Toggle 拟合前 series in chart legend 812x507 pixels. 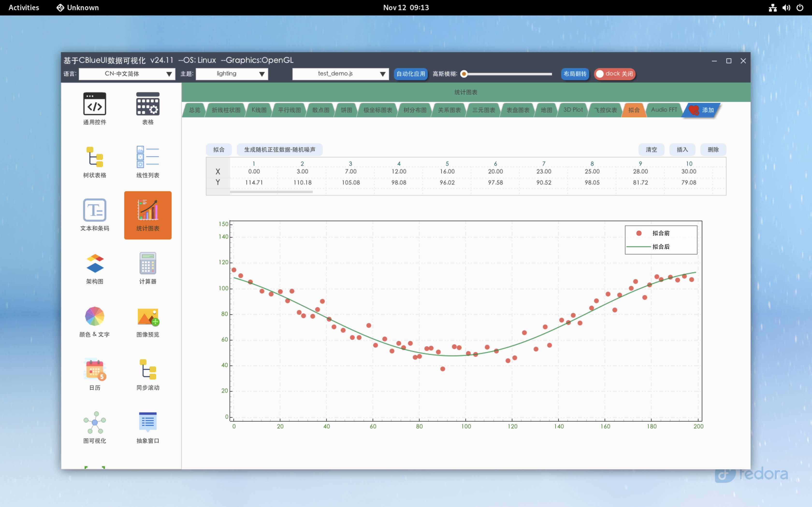pos(660,233)
